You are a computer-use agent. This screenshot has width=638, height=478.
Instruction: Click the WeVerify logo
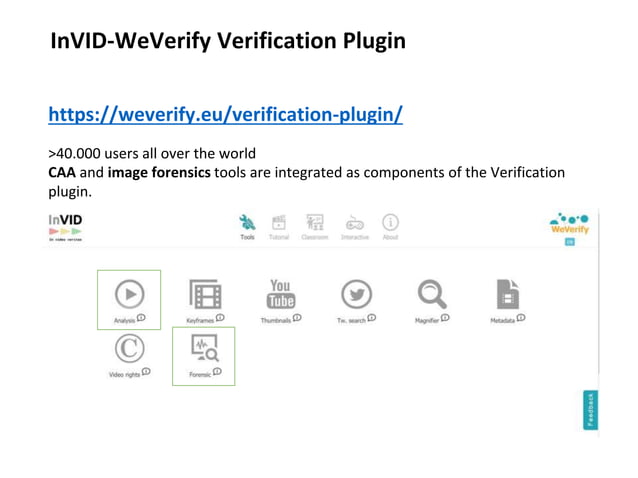tap(570, 224)
